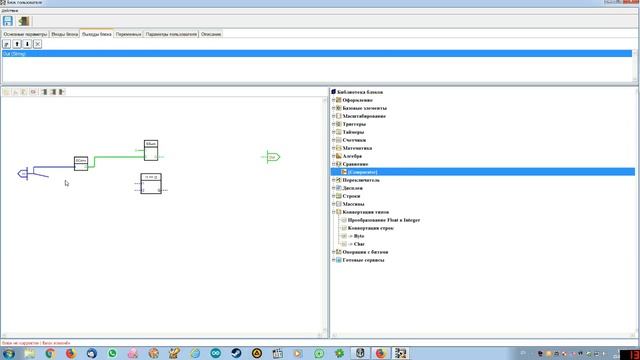
Task: Select the Out output connector on canvas
Action: 273,157
